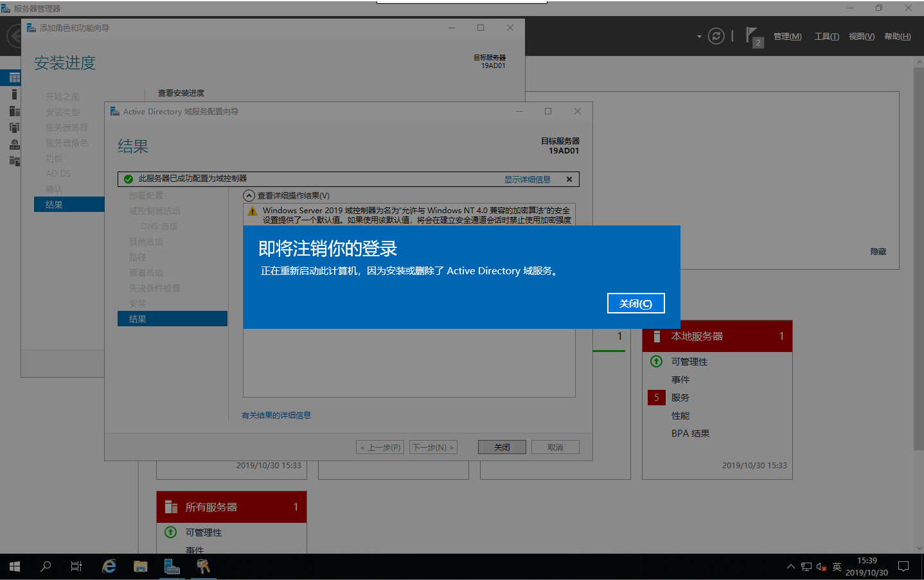
Task: Show hidden tray icons chevron
Action: [x=790, y=567]
